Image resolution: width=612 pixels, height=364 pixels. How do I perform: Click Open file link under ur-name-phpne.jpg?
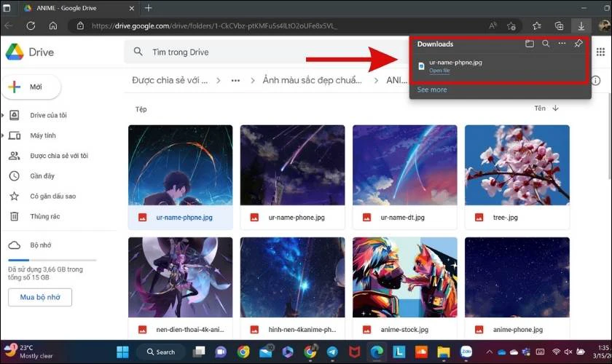(x=439, y=71)
